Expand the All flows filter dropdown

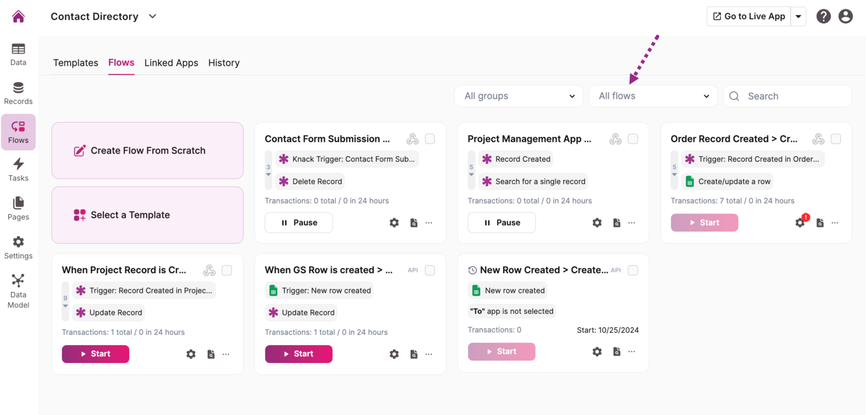653,96
